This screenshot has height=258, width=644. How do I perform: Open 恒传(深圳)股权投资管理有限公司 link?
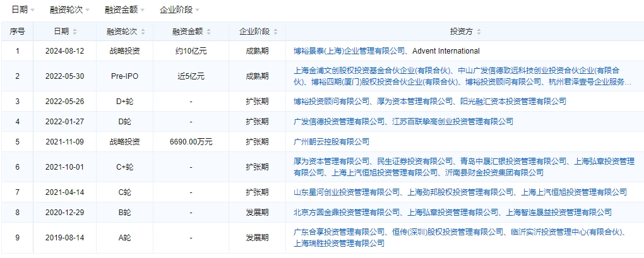click(447, 232)
